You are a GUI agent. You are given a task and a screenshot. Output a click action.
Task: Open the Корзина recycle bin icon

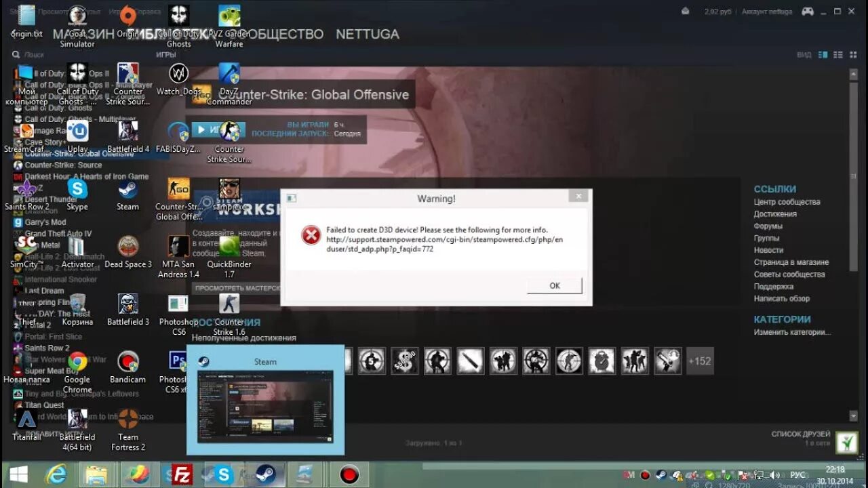pos(77,310)
